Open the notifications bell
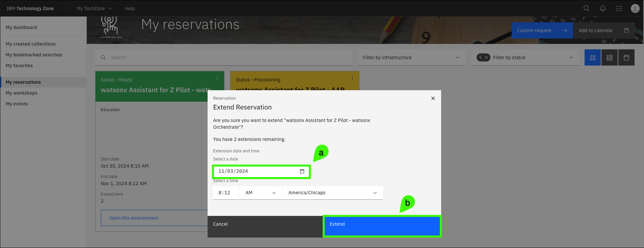644x248 pixels. click(602, 8)
